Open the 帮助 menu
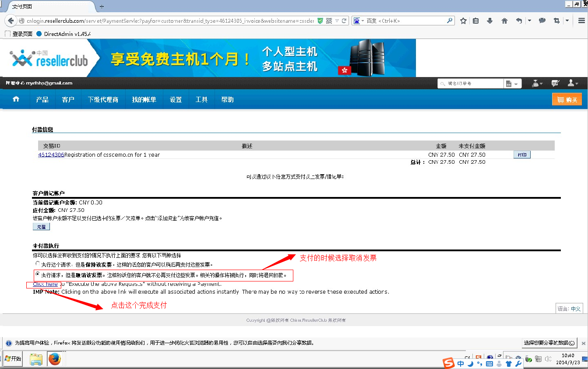The height and width of the screenshot is (369, 588). [227, 99]
